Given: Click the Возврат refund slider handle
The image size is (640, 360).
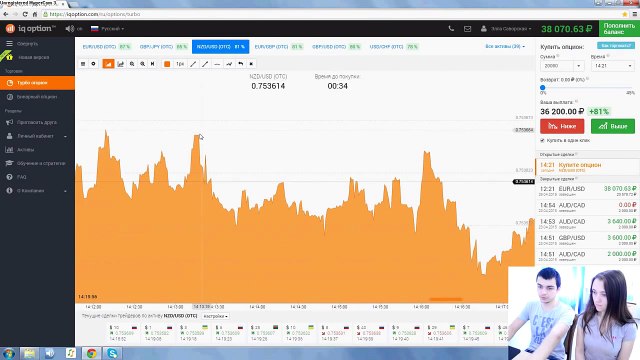Looking at the screenshot, I should point(542,87).
